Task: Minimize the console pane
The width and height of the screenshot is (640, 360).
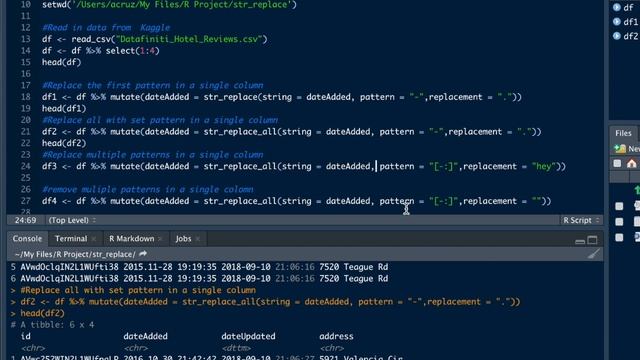Action: [x=580, y=241]
